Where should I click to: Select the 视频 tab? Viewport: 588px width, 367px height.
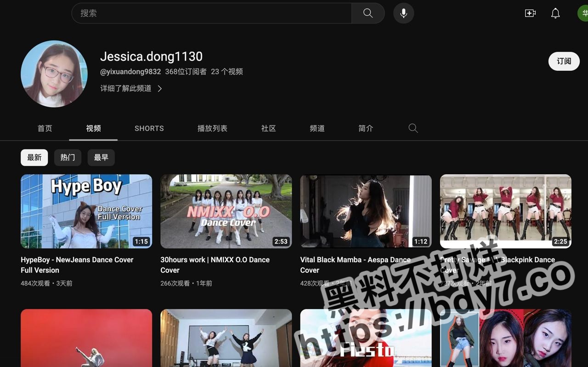click(x=93, y=128)
